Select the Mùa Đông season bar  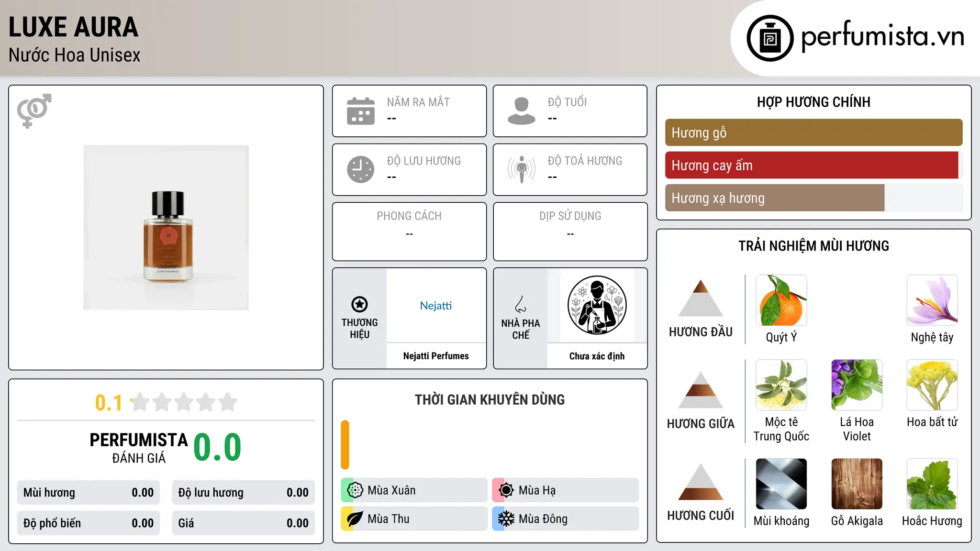[566, 519]
